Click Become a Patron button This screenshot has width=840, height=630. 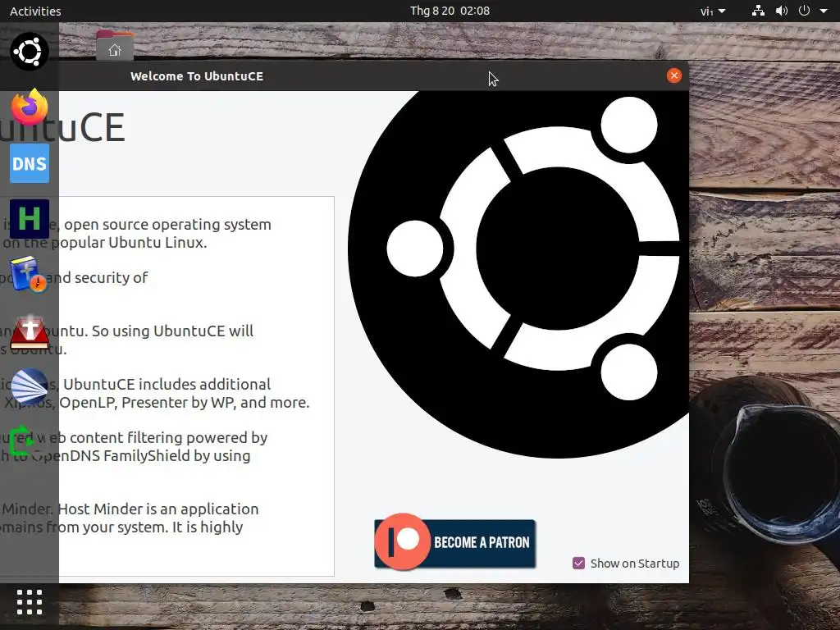[x=454, y=542]
